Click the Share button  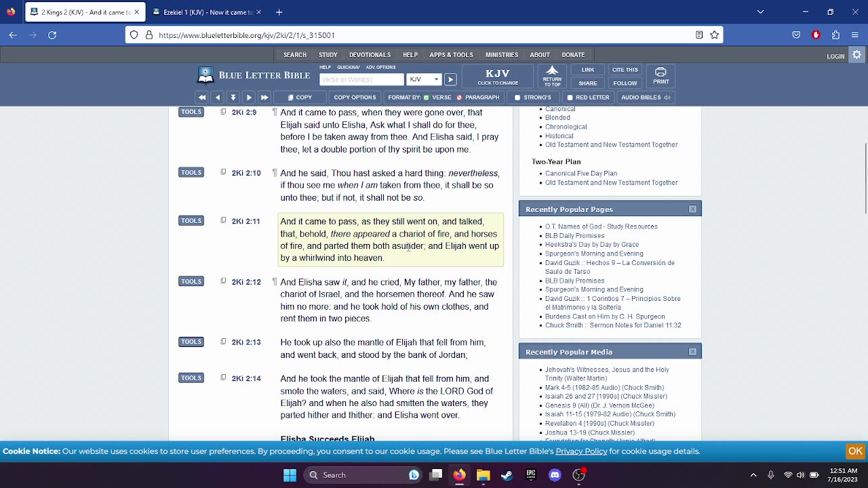[x=588, y=83]
